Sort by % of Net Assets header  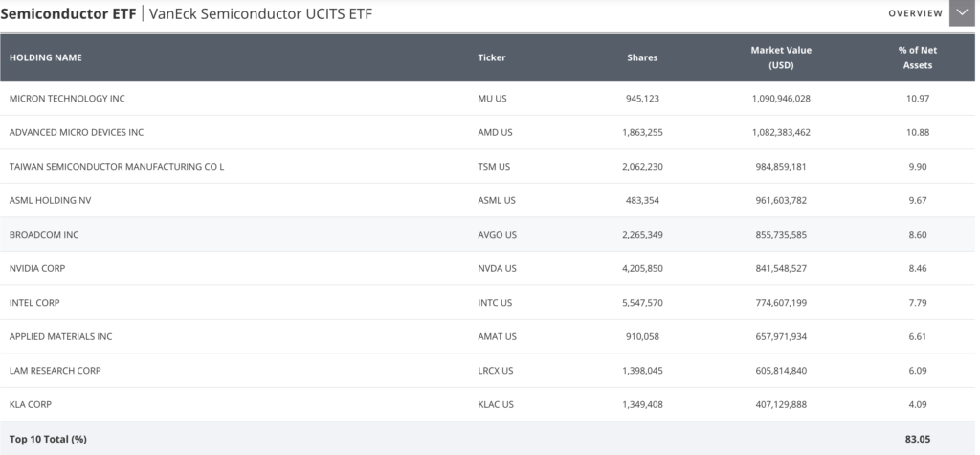(x=918, y=57)
